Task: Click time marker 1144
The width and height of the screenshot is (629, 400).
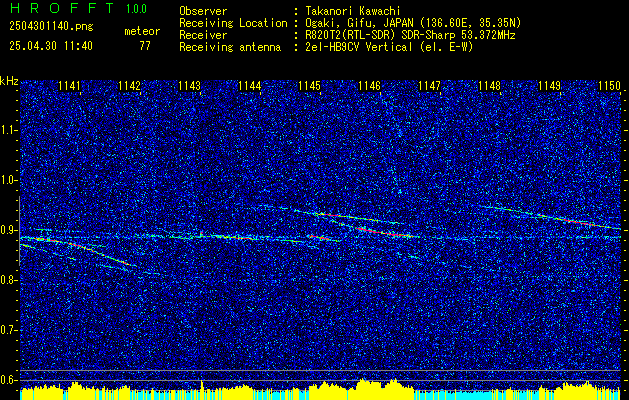Action: coord(250,86)
